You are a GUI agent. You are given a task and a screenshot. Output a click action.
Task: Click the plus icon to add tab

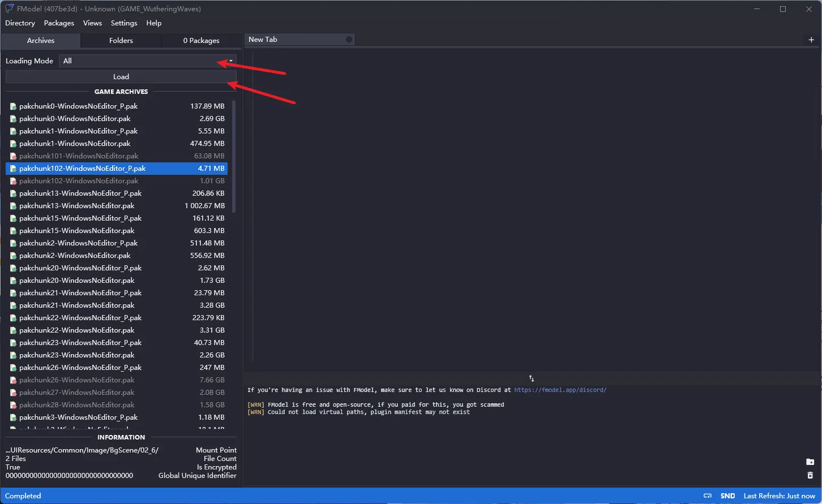(811, 40)
